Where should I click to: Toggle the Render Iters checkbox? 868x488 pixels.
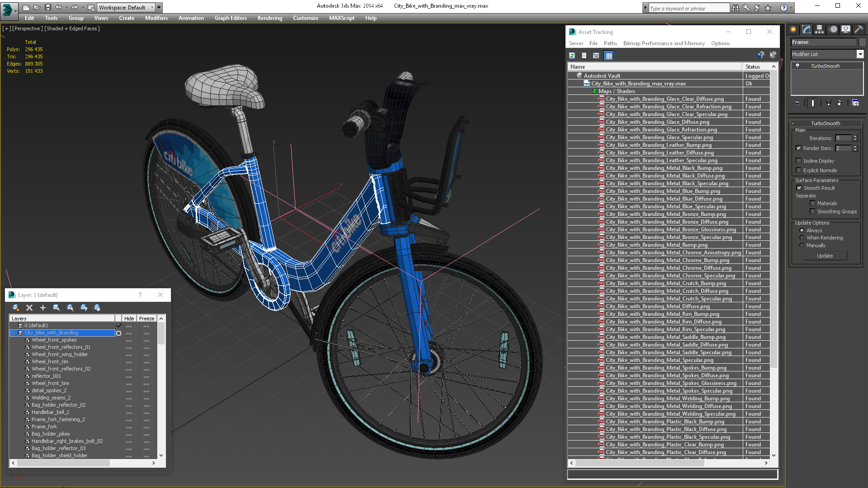coord(799,148)
